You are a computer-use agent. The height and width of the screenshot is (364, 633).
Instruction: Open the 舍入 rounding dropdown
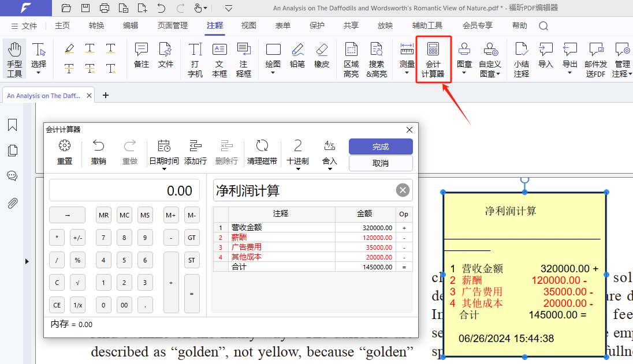(330, 152)
